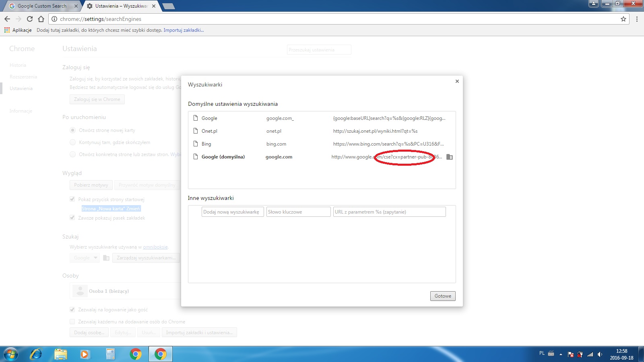Launch Internet Explorer from taskbar
This screenshot has width=644, height=362.
point(36,354)
